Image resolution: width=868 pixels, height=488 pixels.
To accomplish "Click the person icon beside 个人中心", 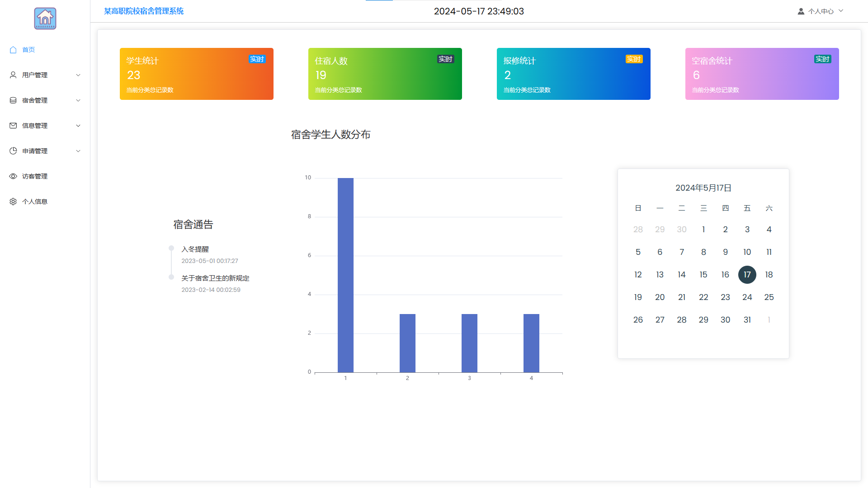I will tap(801, 11).
